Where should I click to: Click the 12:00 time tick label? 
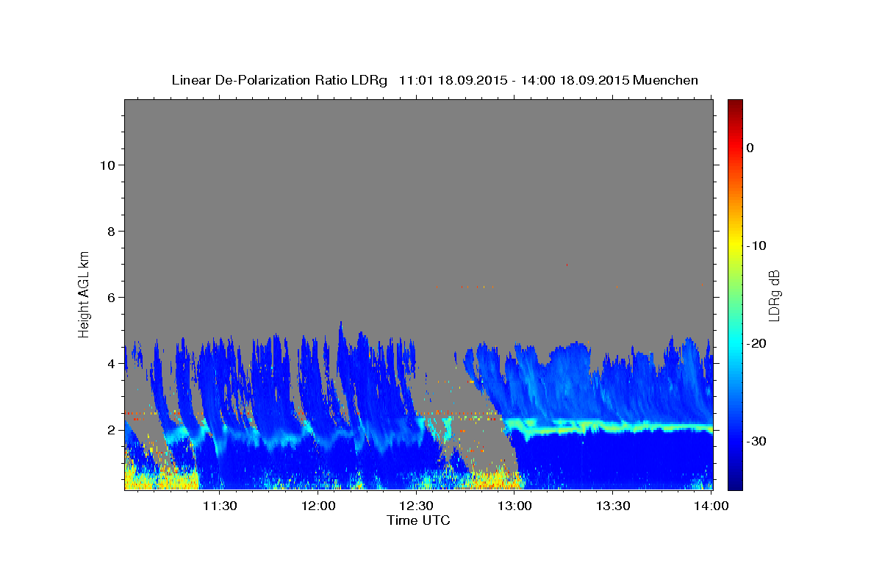(318, 506)
